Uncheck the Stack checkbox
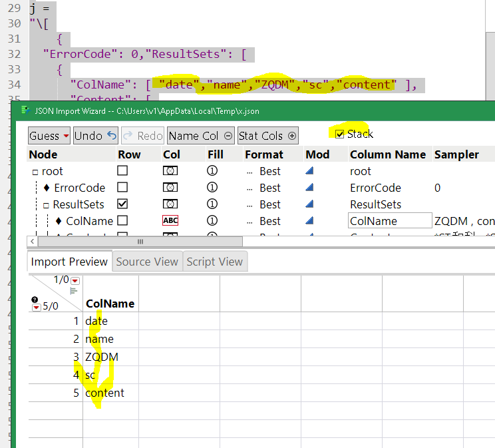Viewport: 495px width, 448px height. tap(340, 134)
